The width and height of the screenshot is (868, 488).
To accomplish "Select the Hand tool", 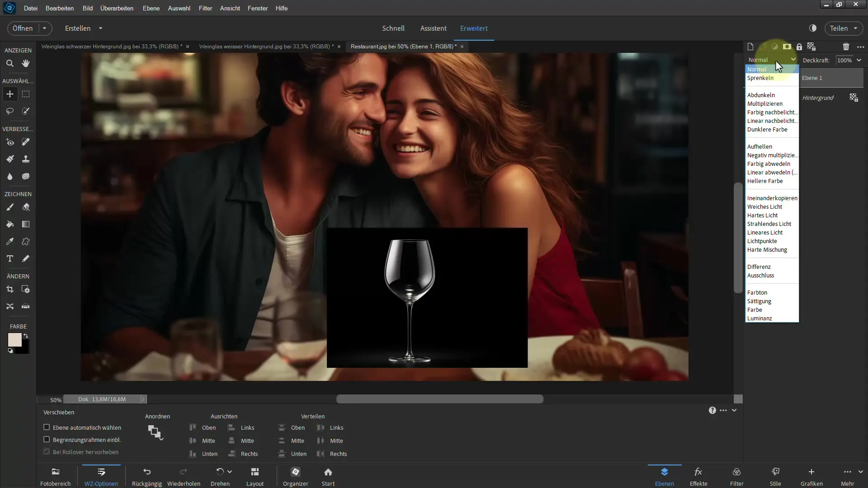I will pyautogui.click(x=26, y=63).
